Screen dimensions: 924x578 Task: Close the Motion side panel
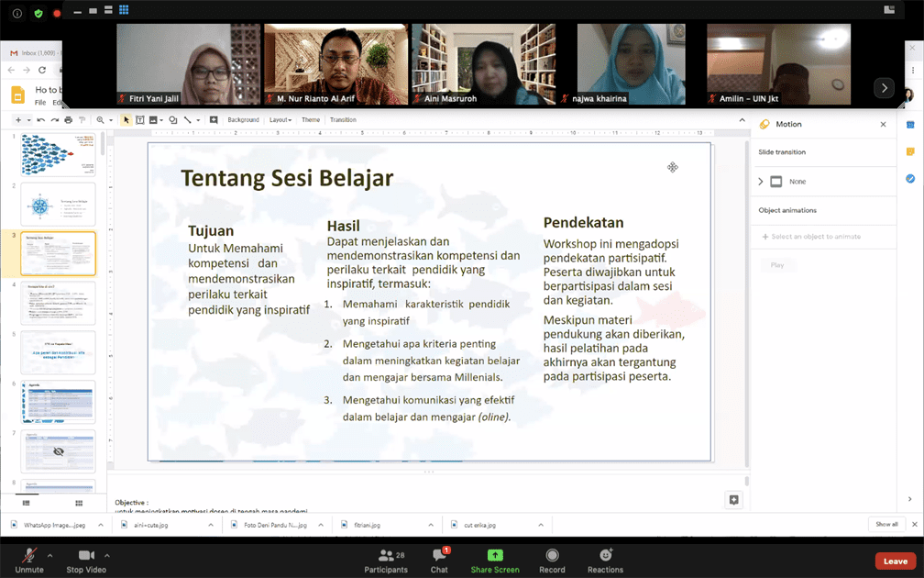tap(884, 125)
